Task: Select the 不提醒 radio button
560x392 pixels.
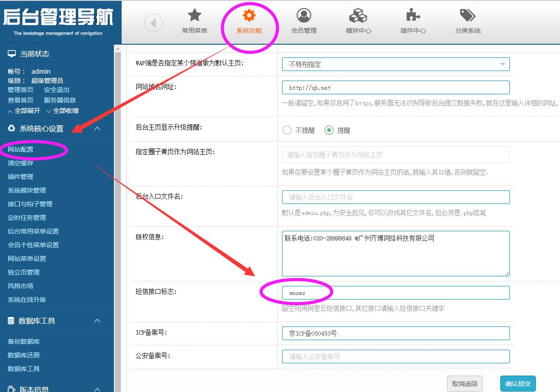Action: [x=287, y=130]
